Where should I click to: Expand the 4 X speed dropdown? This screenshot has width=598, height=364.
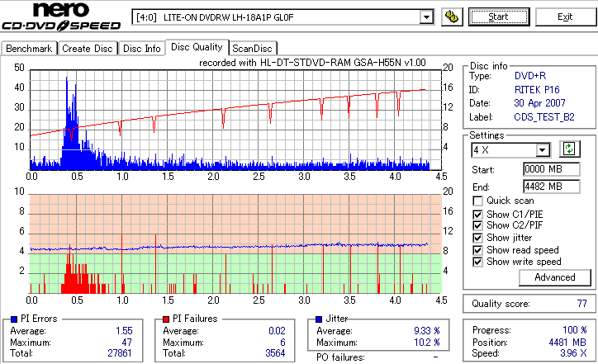click(542, 150)
